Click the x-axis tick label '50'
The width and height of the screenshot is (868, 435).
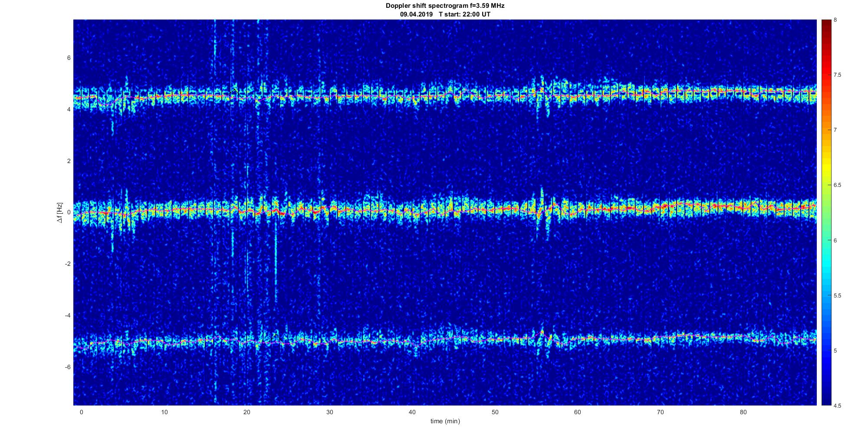point(495,412)
